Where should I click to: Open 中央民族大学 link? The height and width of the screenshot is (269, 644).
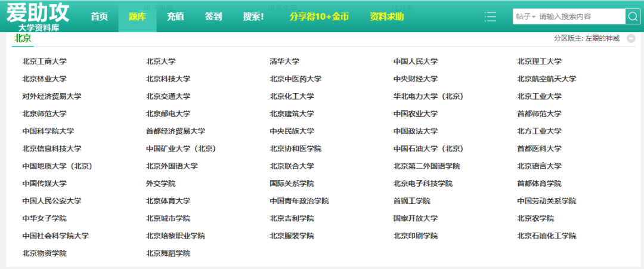click(292, 131)
